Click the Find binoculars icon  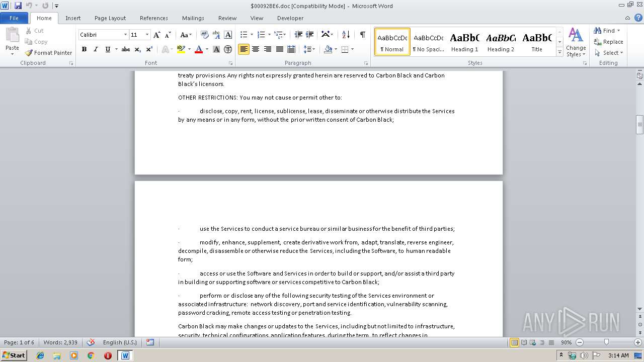598,31
